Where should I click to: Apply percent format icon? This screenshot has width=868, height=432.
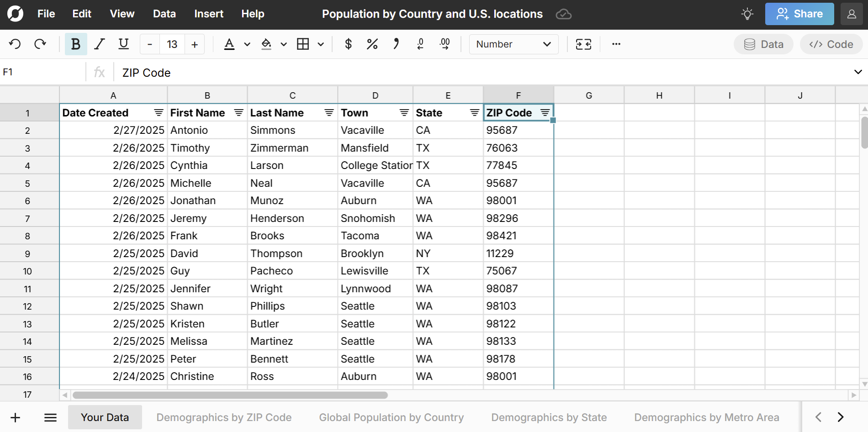(x=372, y=44)
